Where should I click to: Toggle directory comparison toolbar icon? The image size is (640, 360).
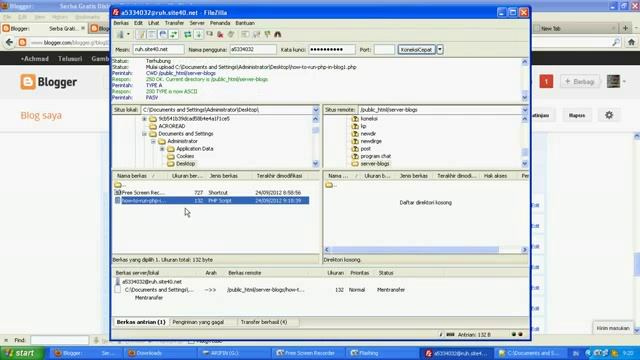(256, 35)
